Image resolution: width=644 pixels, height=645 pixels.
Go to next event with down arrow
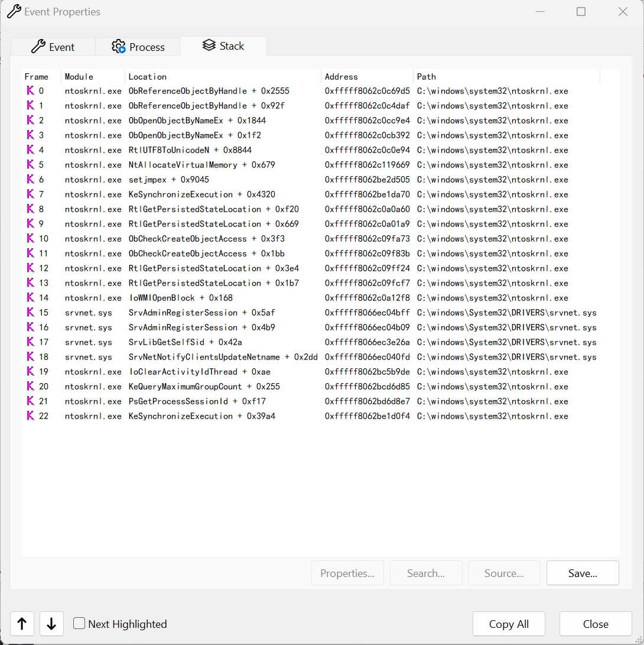51,624
